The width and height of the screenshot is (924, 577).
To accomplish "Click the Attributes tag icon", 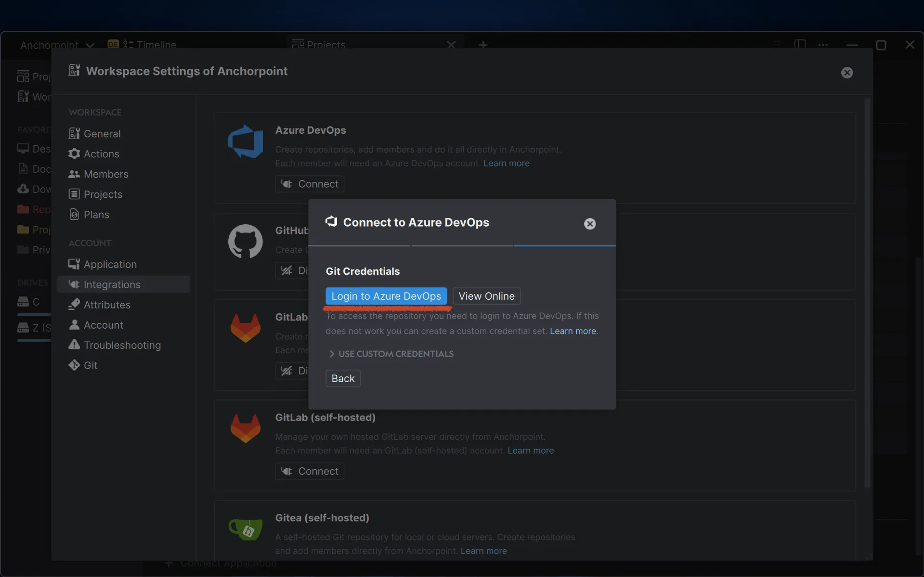I will pyautogui.click(x=74, y=304).
